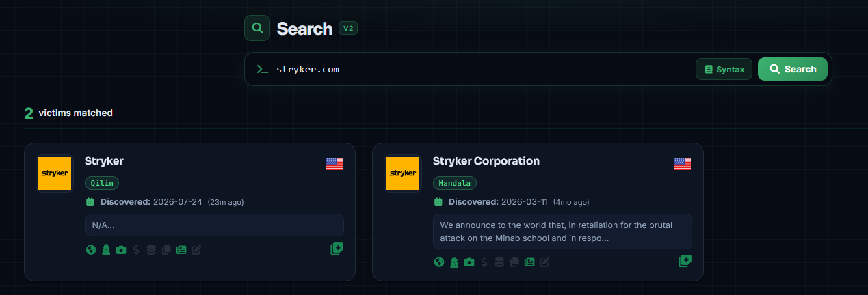The image size is (868, 295).
Task: Click the green Search button
Action: click(x=793, y=69)
